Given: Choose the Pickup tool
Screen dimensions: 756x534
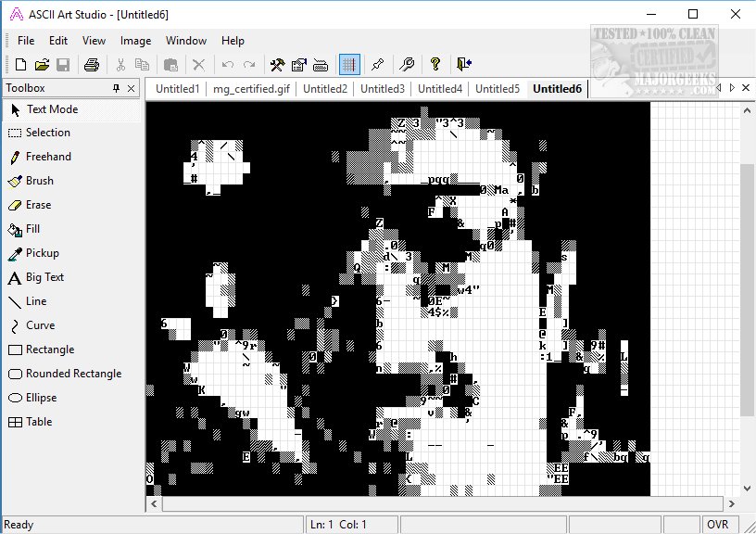Looking at the screenshot, I should coord(42,253).
